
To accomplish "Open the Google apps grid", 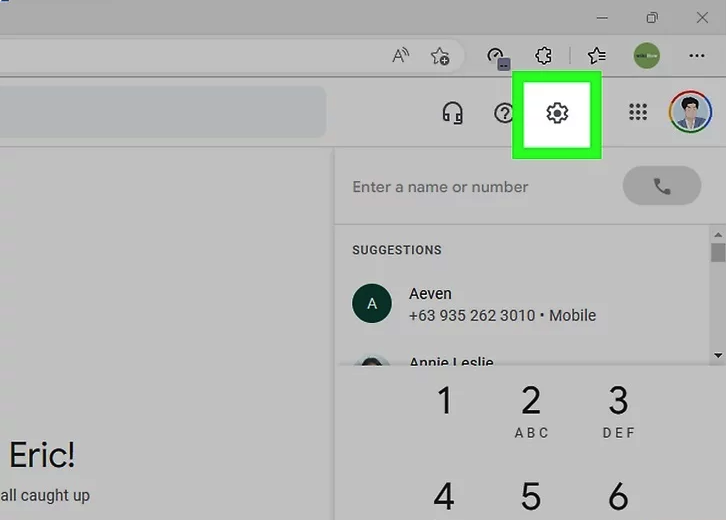I will click(x=638, y=113).
